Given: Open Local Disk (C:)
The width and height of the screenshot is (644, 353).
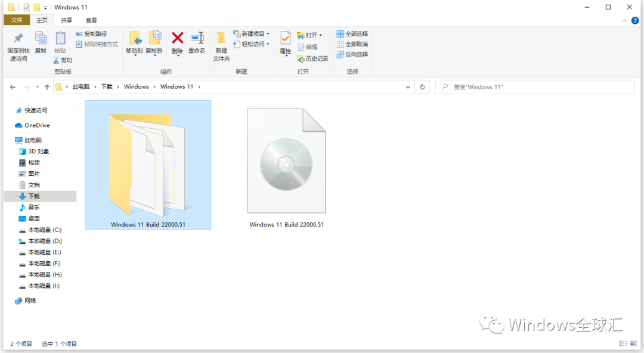Looking at the screenshot, I should pos(41,230).
